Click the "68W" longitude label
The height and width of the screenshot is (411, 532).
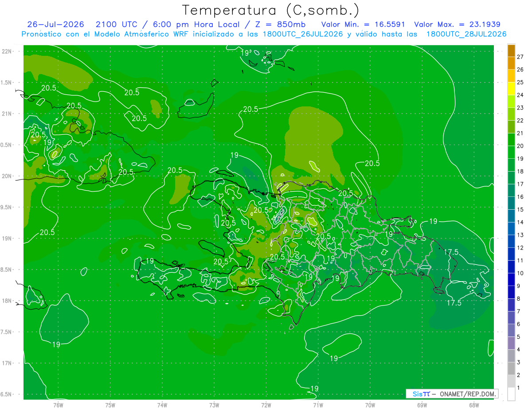(x=474, y=405)
